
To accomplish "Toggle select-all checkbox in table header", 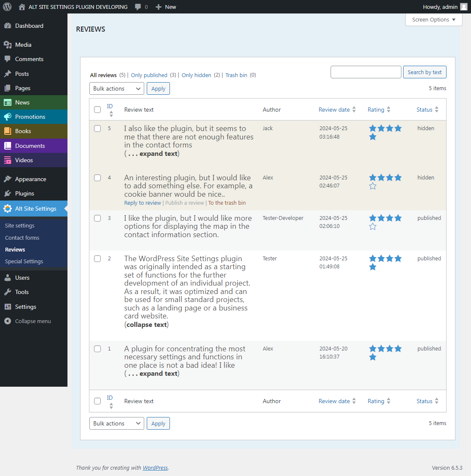I will (97, 110).
